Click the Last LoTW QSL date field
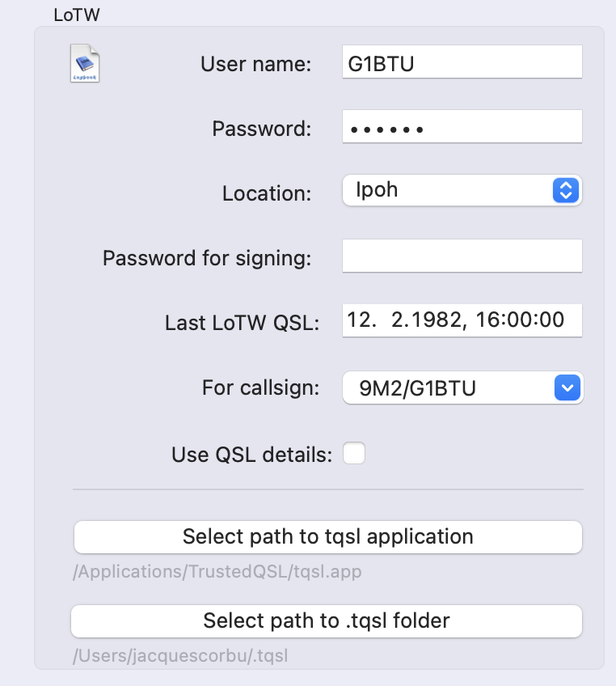616x686 pixels. click(462, 320)
